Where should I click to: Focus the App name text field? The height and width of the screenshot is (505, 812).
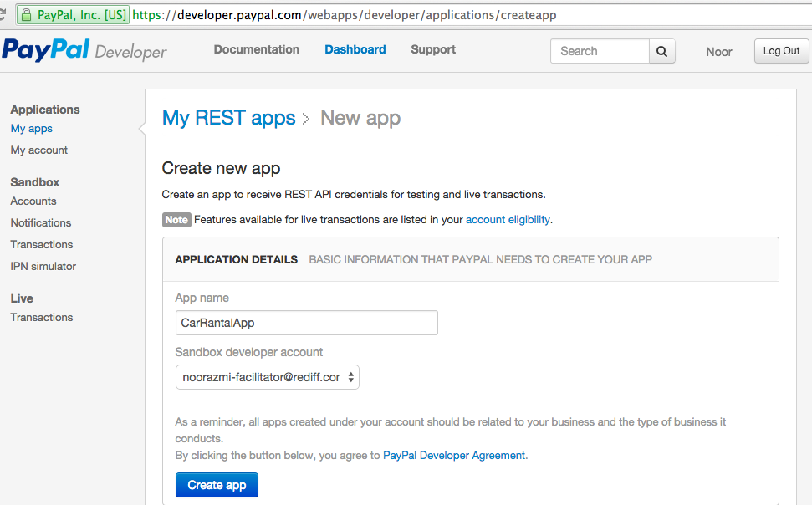click(307, 323)
